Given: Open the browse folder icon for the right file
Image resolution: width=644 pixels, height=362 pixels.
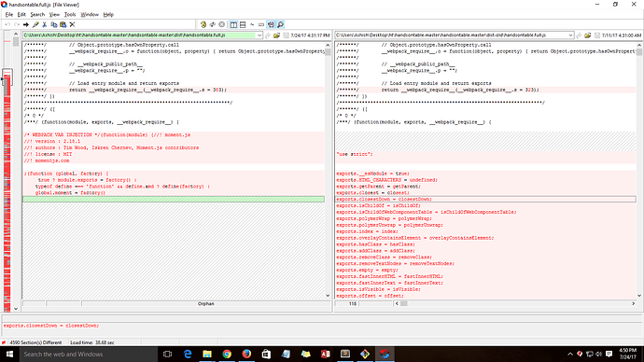Looking at the screenshot, I should [588, 35].
